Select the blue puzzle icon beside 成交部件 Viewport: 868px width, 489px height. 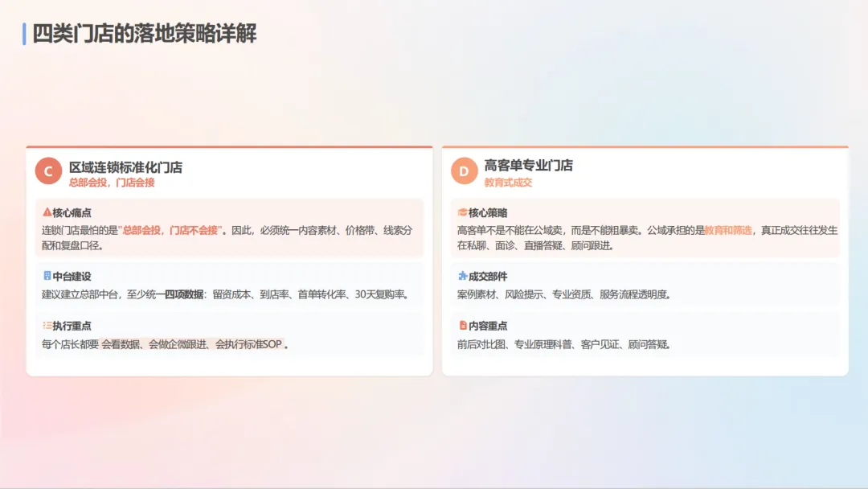461,276
